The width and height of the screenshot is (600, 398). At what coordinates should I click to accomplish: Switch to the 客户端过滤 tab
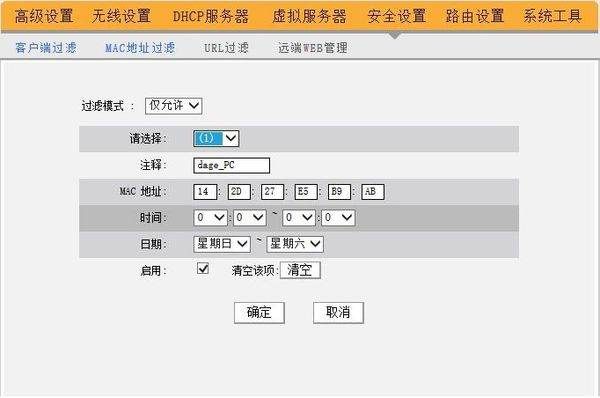coord(46,48)
